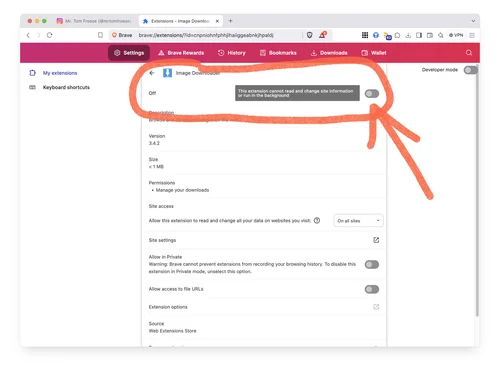Click the VPN button

click(456, 35)
